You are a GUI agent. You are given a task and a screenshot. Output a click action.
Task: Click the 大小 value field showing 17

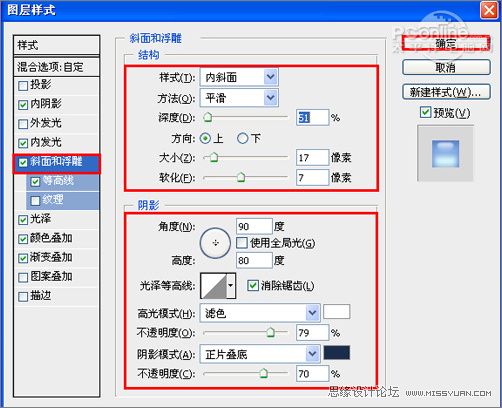312,157
